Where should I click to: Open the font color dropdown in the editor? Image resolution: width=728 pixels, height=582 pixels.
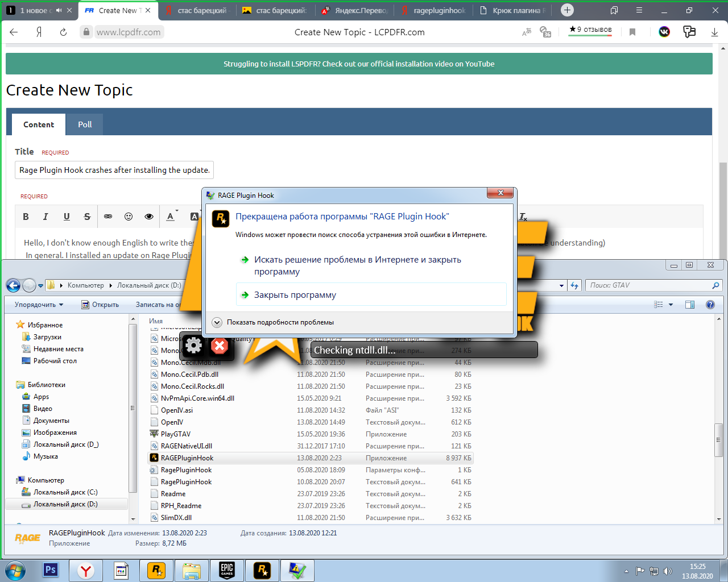click(x=172, y=217)
